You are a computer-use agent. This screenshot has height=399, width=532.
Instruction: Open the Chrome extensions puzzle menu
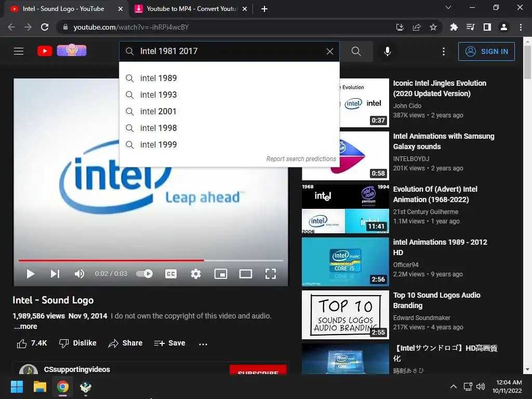tap(454, 27)
